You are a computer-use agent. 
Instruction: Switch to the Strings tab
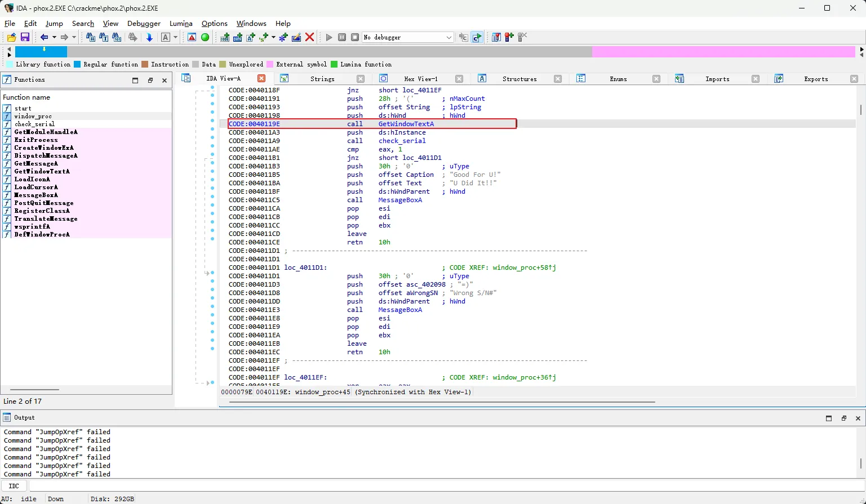coord(322,79)
